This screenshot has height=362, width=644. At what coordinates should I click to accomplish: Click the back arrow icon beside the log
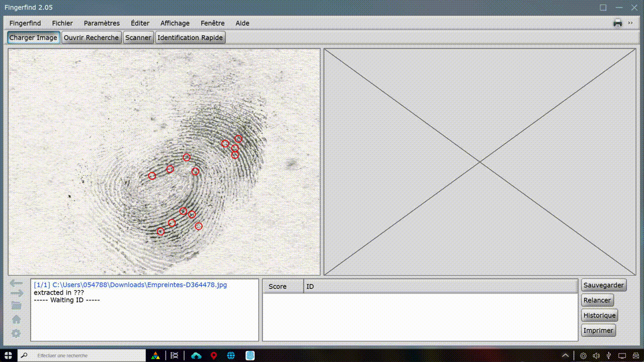click(x=16, y=284)
